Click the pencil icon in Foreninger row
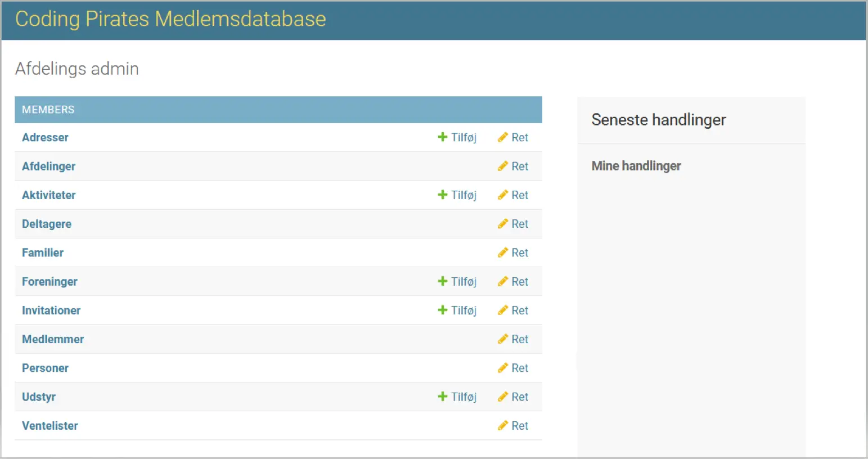868x459 pixels. click(x=503, y=281)
